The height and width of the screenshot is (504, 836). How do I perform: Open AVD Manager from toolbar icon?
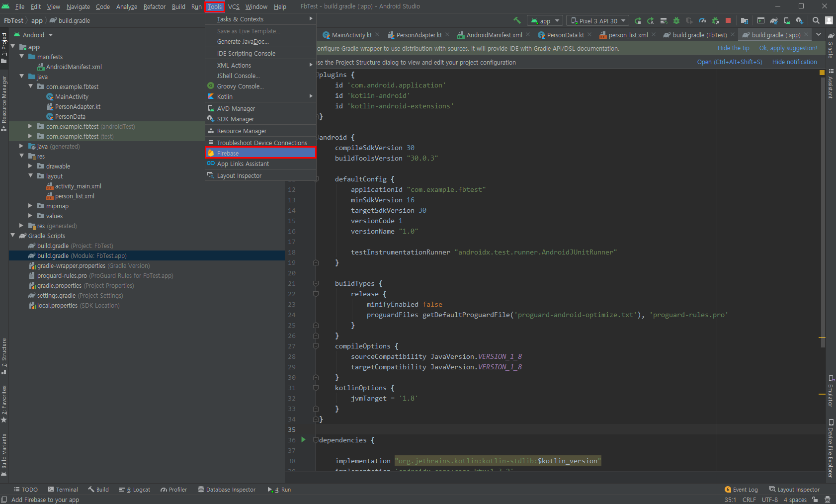point(787,20)
